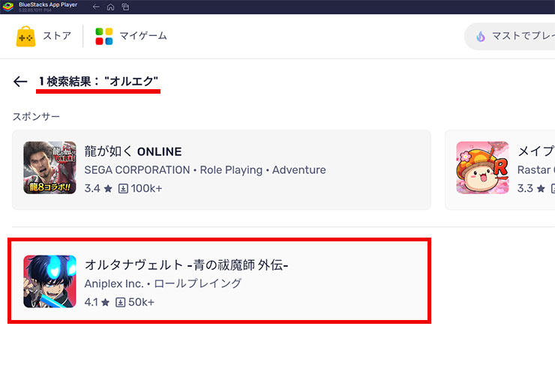This screenshot has height=392, width=555.
Task: Open the 龍が如く ONLINE app thumbnail
Action: (49, 168)
